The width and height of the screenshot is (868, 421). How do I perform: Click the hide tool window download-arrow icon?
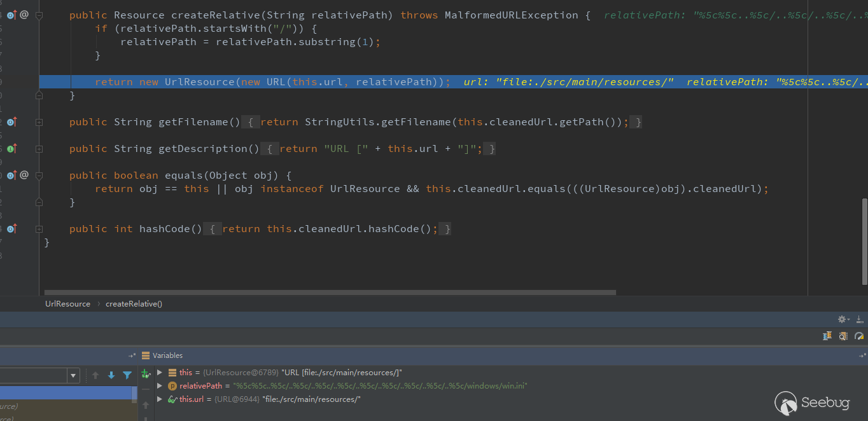[859, 319]
